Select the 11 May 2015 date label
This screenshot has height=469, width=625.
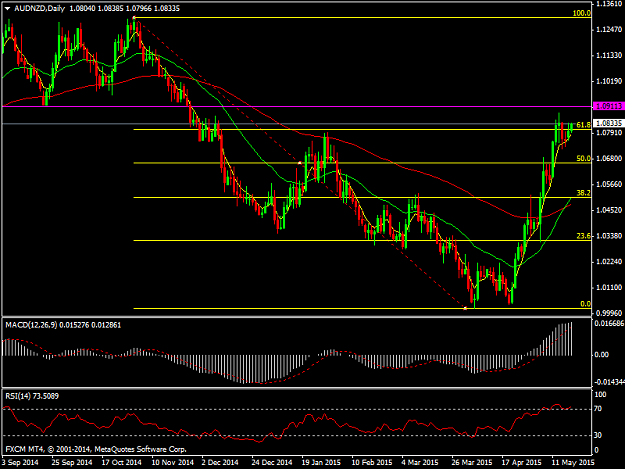(x=573, y=463)
